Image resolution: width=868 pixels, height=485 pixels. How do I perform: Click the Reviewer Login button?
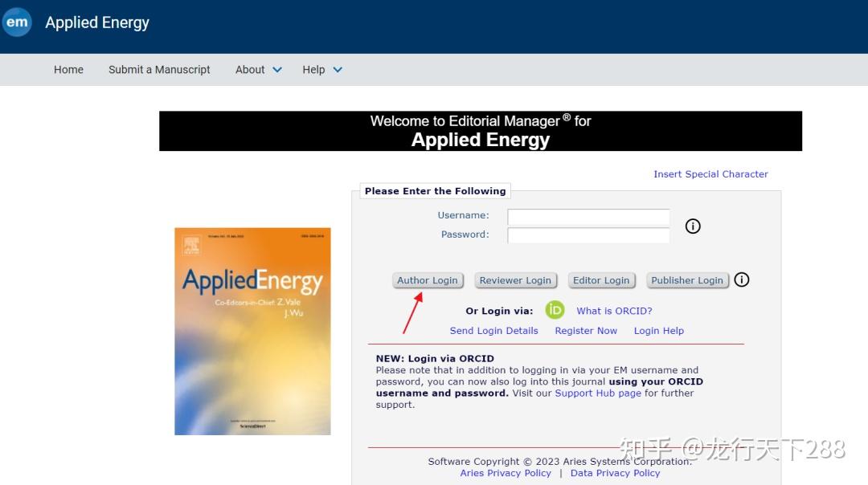point(515,279)
